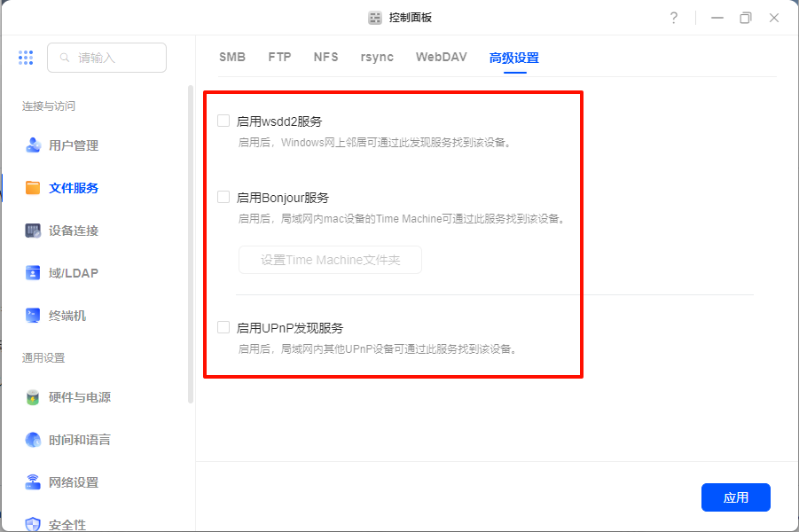Image resolution: width=799 pixels, height=532 pixels.
Task: Click the Windows网上邻居 description text
Action: coord(374,142)
